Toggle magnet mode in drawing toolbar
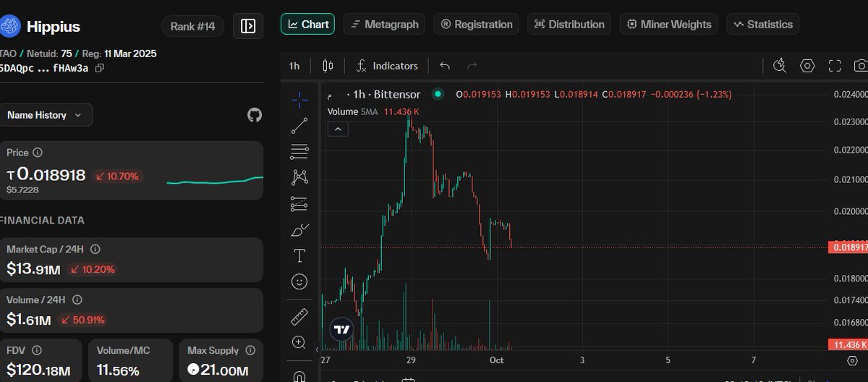The height and width of the screenshot is (382, 868). point(299,375)
